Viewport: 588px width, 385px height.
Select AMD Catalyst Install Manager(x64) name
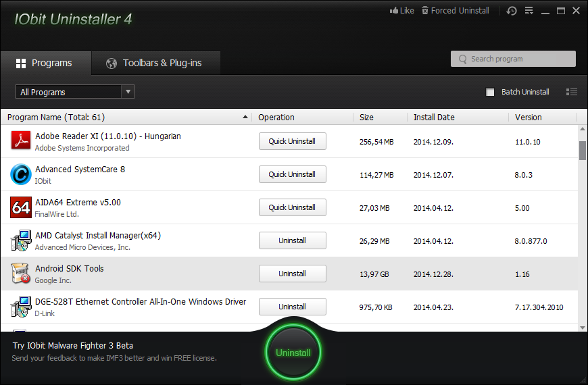pos(98,236)
